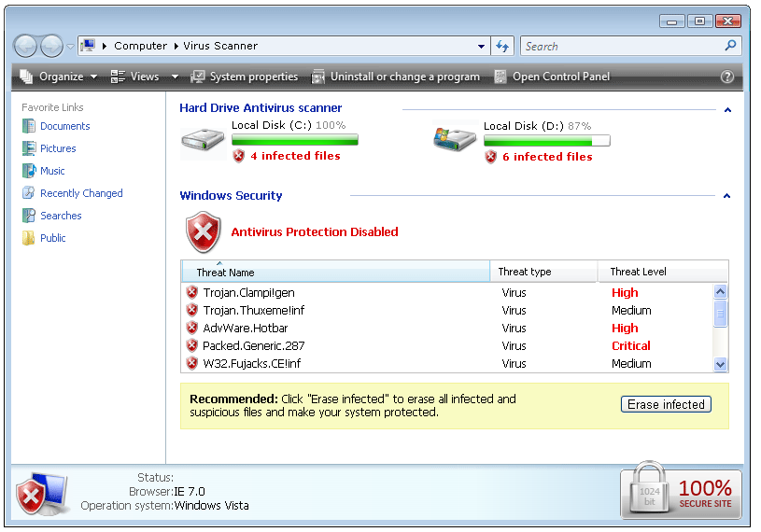The width and height of the screenshot is (761, 532).
Task: Open Searches in Favorite Links
Action: tap(61, 216)
